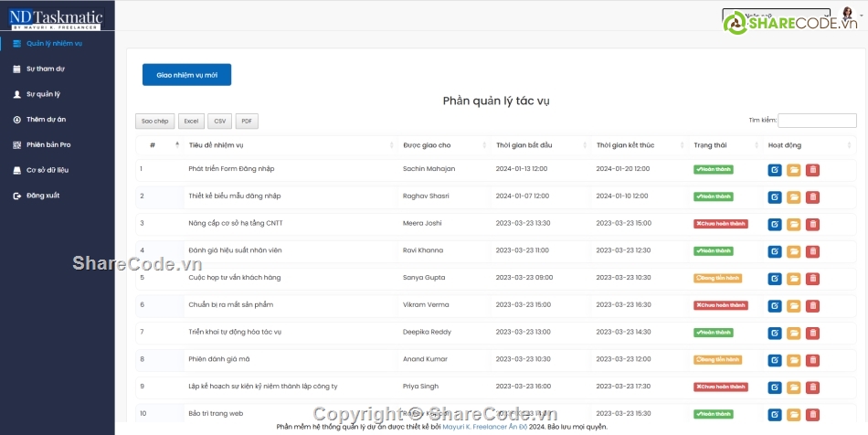This screenshot has width=868, height=435.
Task: Click edit icon for Phát triển Form Đăng nhập
Action: click(x=775, y=170)
